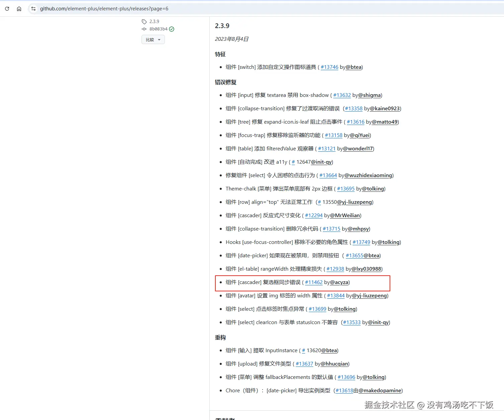The width and height of the screenshot is (504, 420).
Task: Click the highlighted #11462 cascader fix link
Action: [314, 282]
